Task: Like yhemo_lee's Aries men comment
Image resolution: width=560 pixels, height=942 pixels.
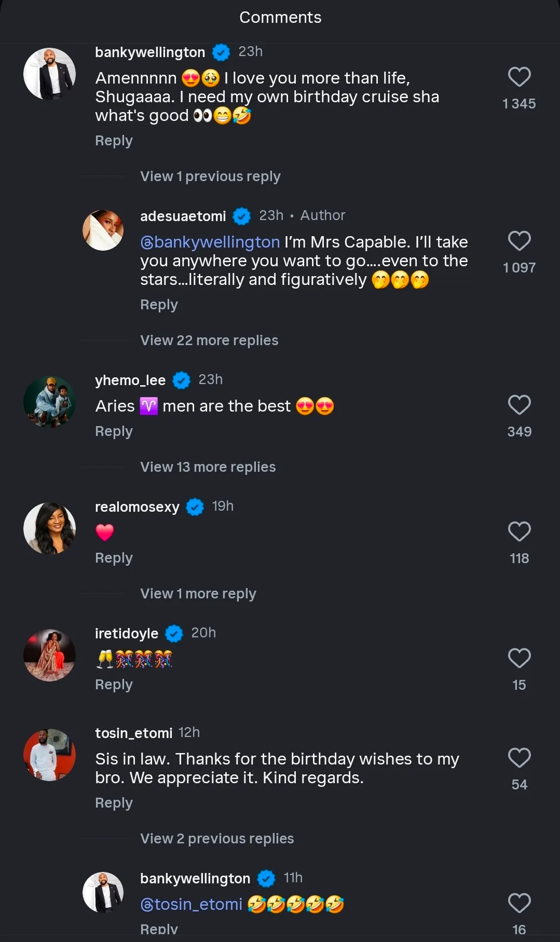Action: tap(519, 405)
